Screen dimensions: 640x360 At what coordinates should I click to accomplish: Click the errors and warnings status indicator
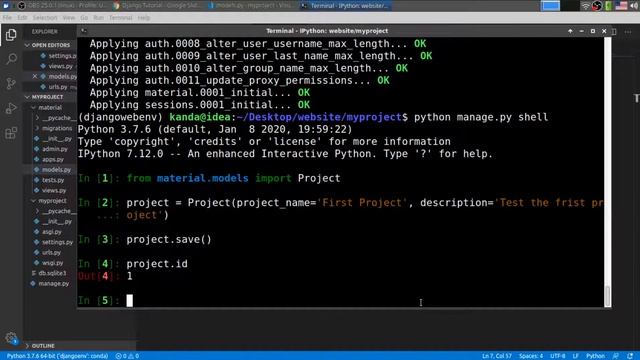pyautogui.click(x=127, y=356)
